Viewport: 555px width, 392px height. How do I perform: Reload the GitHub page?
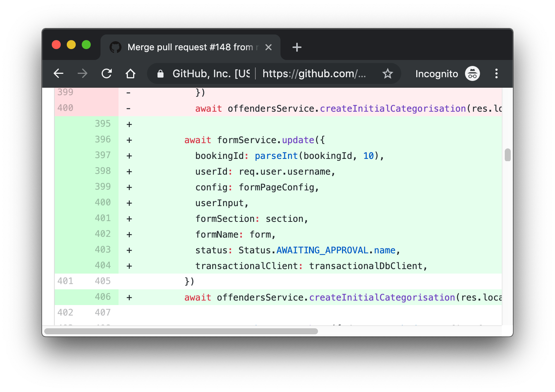(107, 73)
